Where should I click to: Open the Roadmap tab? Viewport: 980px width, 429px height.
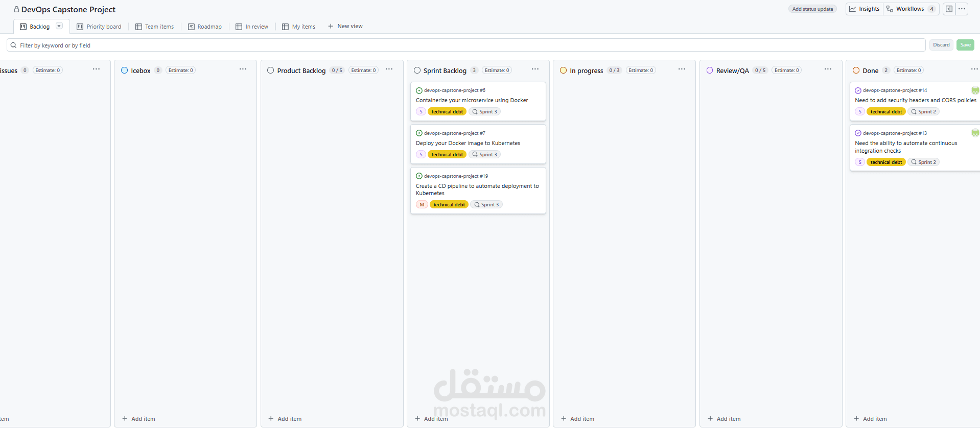[x=205, y=27]
